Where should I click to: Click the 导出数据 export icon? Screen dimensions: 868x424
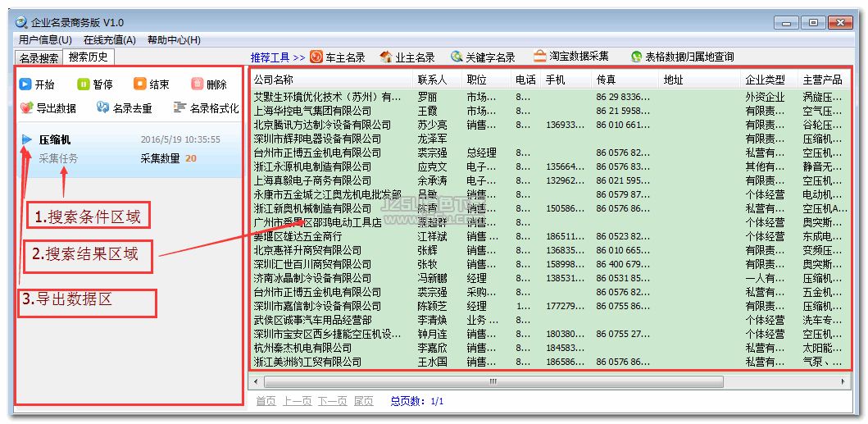(x=26, y=108)
